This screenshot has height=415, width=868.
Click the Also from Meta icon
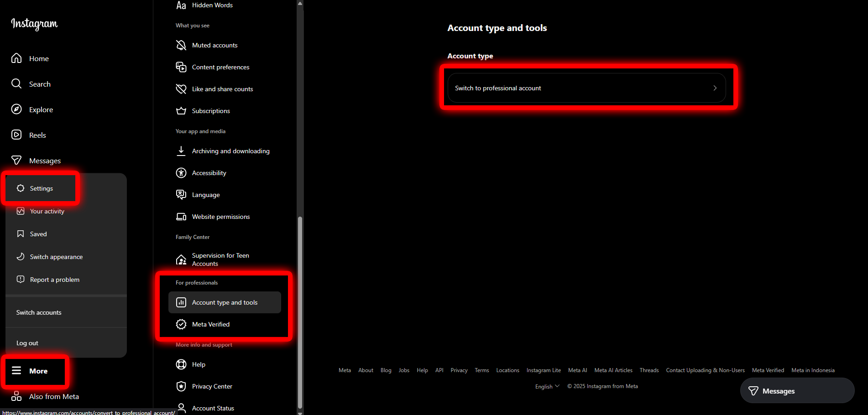(16, 396)
